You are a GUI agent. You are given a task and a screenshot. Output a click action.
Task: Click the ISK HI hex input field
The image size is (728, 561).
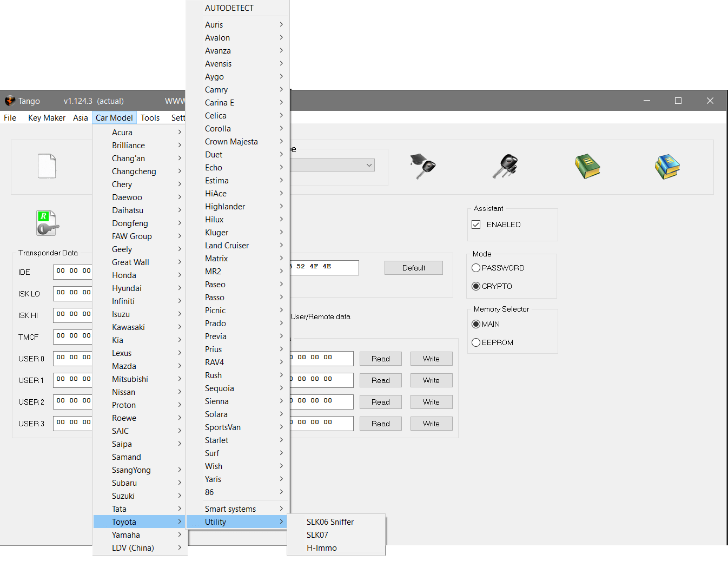(x=72, y=315)
